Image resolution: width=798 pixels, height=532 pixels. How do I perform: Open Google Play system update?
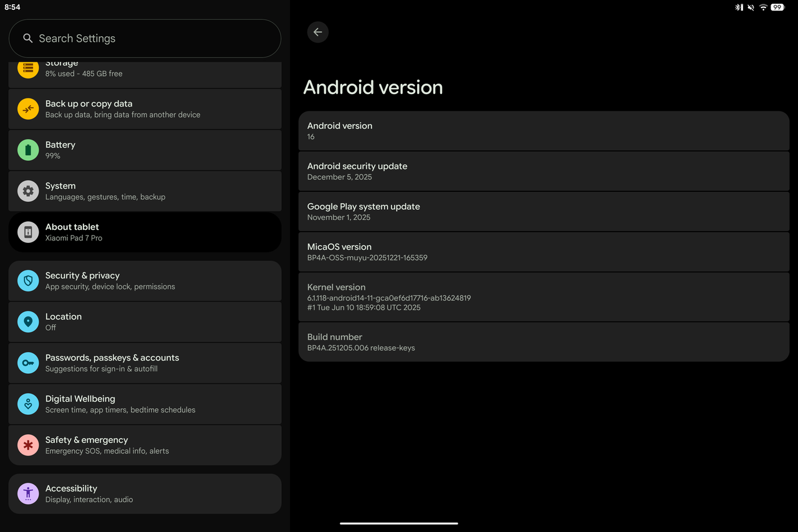click(544, 212)
